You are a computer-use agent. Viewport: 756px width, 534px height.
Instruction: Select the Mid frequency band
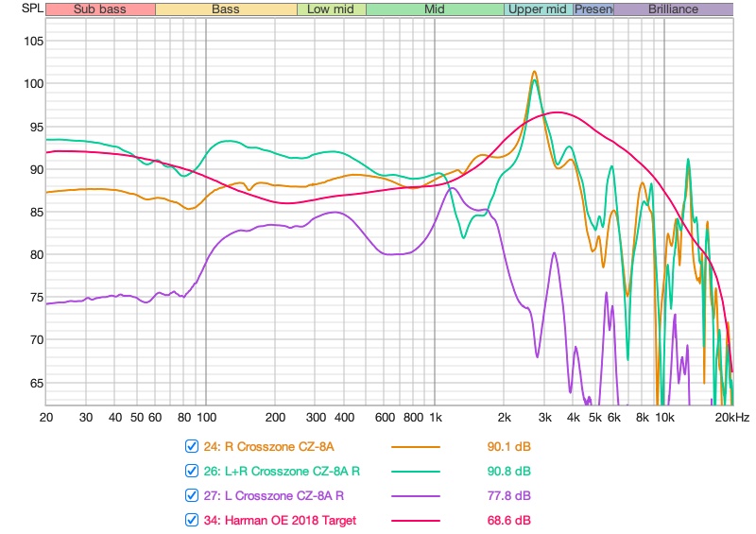[435, 9]
